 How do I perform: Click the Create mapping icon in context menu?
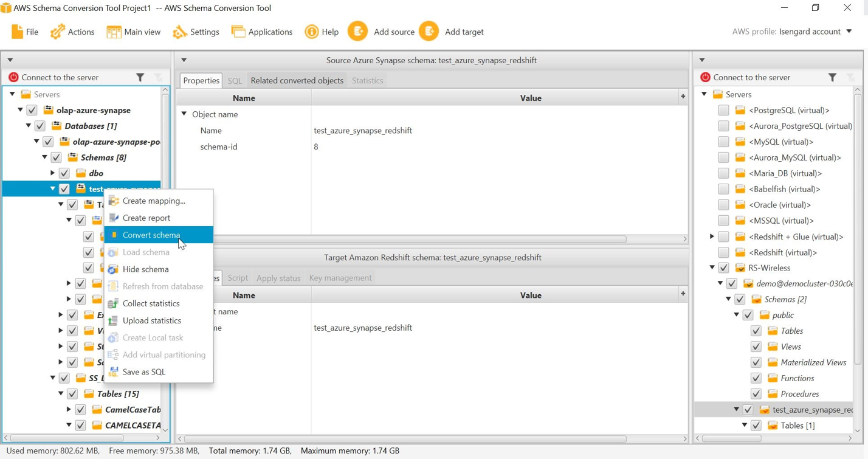pos(114,201)
